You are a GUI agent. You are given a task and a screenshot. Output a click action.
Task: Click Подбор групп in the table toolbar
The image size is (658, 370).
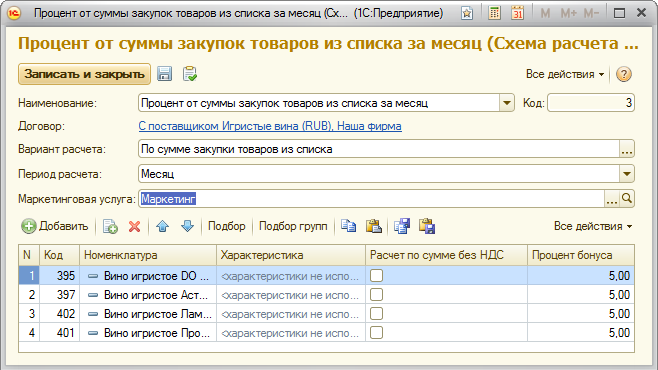[x=293, y=227]
